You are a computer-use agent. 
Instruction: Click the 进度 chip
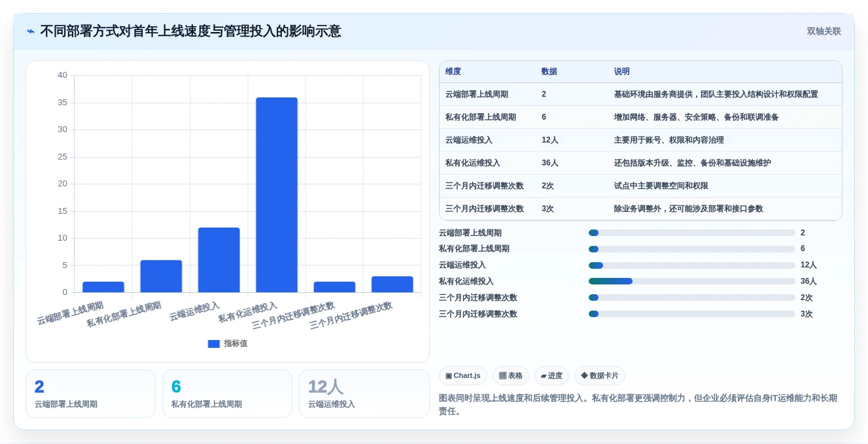(x=551, y=376)
